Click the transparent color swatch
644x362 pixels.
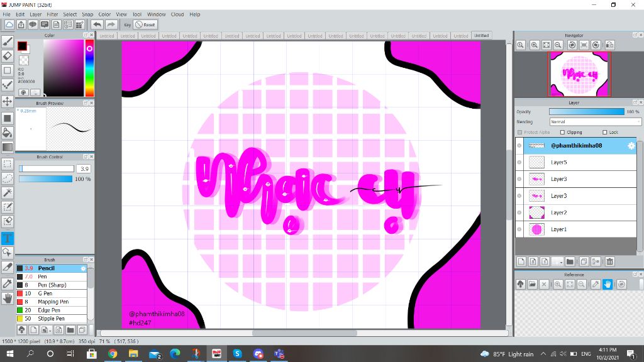point(24,60)
